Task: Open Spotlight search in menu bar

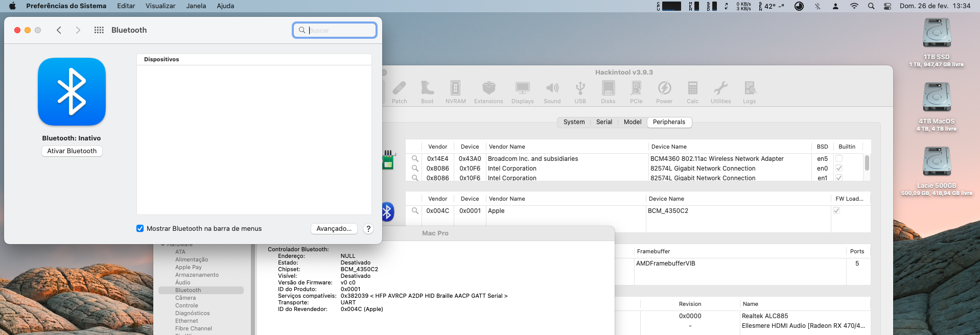Action: point(871,6)
